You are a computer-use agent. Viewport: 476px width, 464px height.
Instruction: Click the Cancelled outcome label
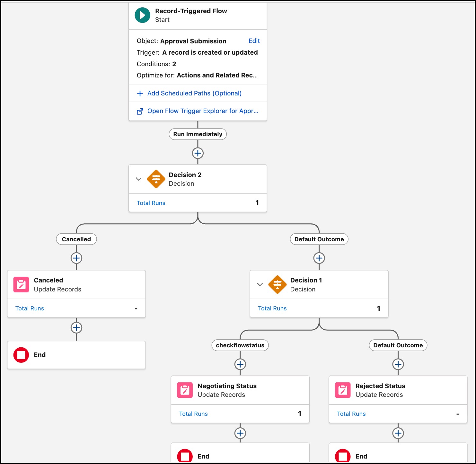tap(76, 239)
